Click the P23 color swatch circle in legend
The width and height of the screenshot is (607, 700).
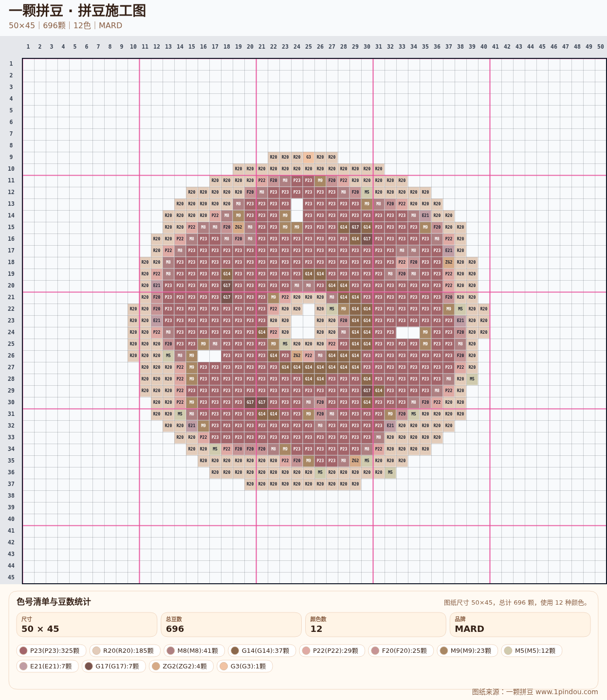23,651
